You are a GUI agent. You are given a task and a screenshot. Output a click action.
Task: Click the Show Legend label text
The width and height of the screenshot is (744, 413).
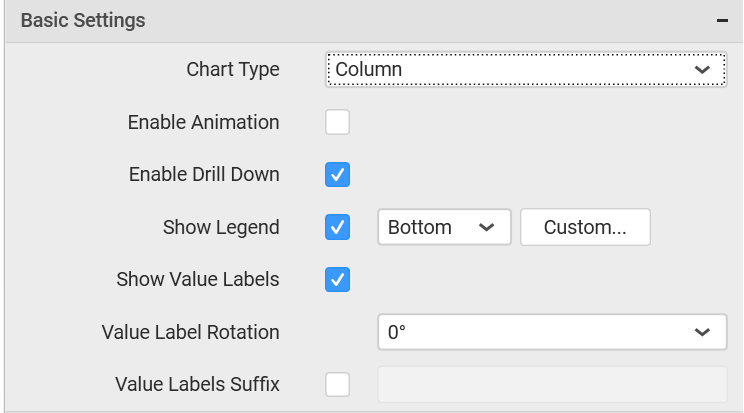point(221,227)
